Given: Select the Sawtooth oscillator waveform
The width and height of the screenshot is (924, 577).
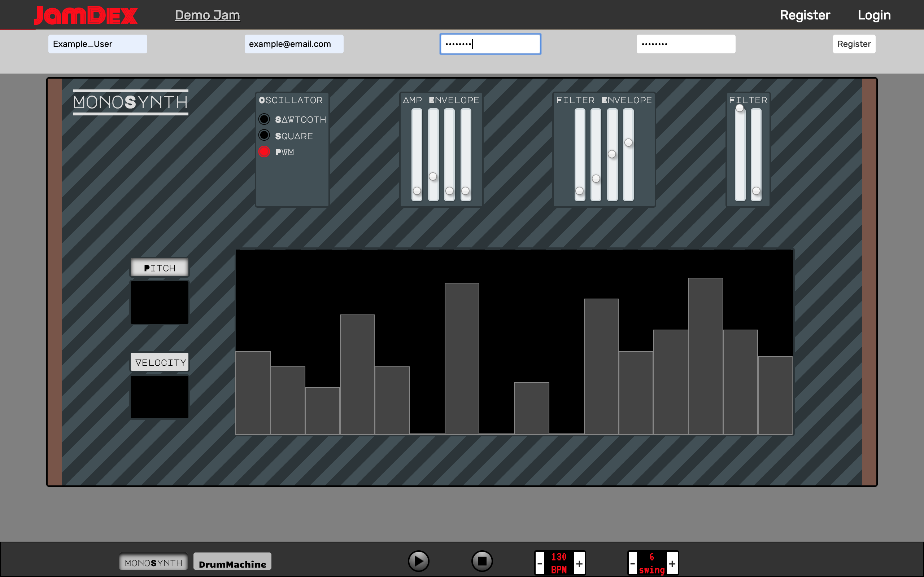Looking at the screenshot, I should tap(264, 119).
